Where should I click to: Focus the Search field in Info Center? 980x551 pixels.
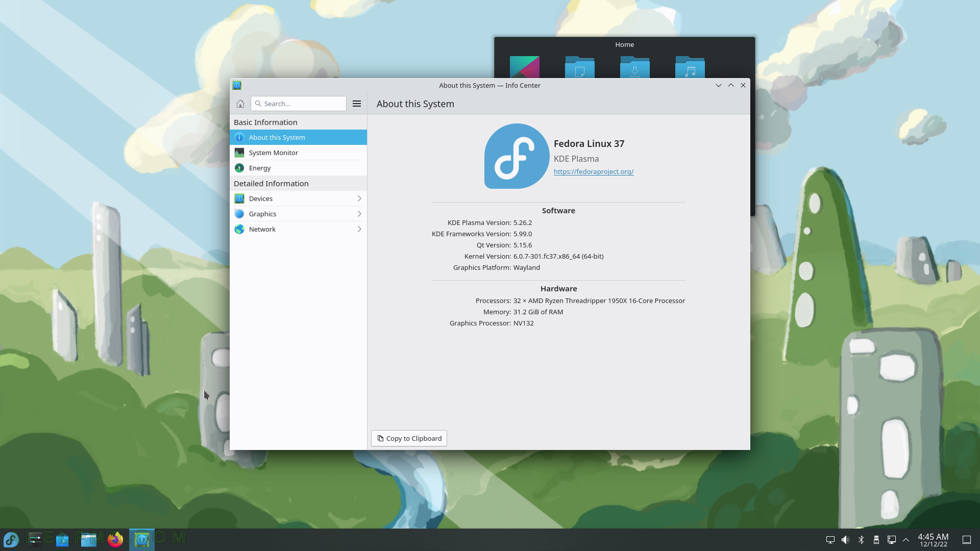(299, 104)
